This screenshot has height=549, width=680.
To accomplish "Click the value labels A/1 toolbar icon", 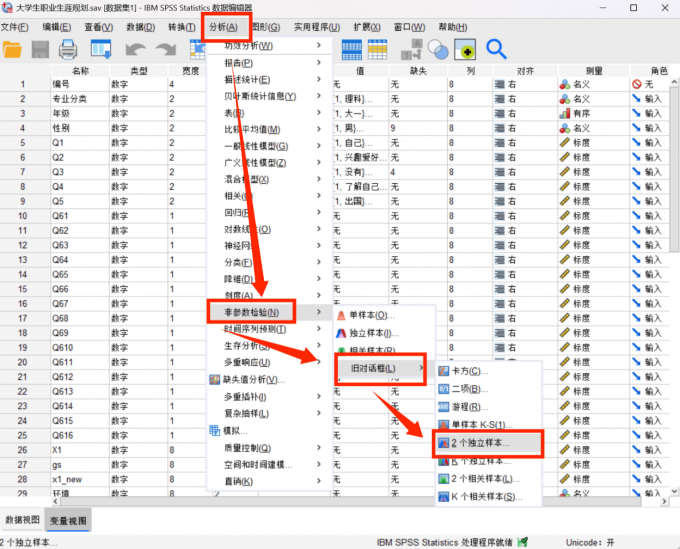I will coord(411,49).
